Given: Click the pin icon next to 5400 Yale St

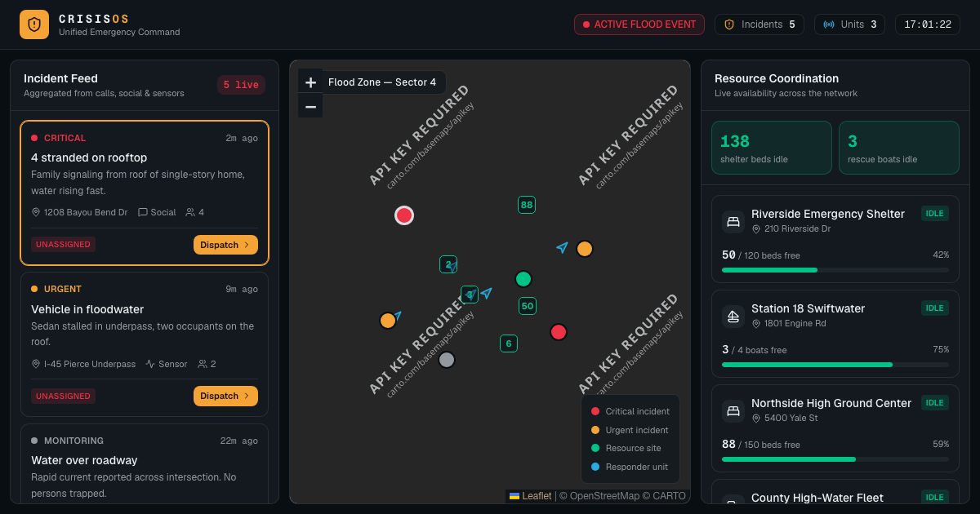Looking at the screenshot, I should click(756, 419).
